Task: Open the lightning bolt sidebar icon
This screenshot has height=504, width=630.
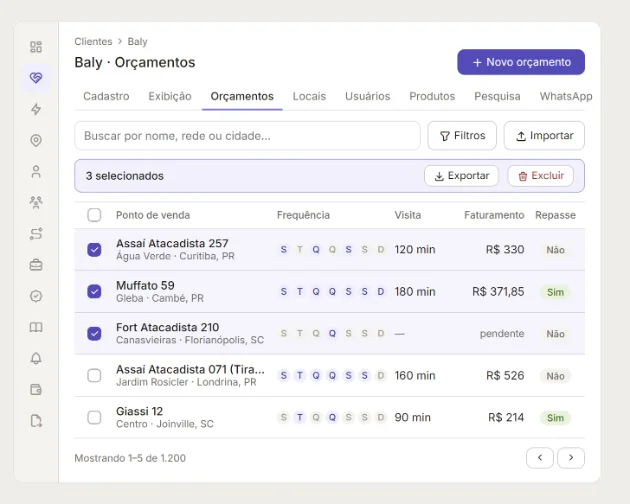Action: pos(36,109)
